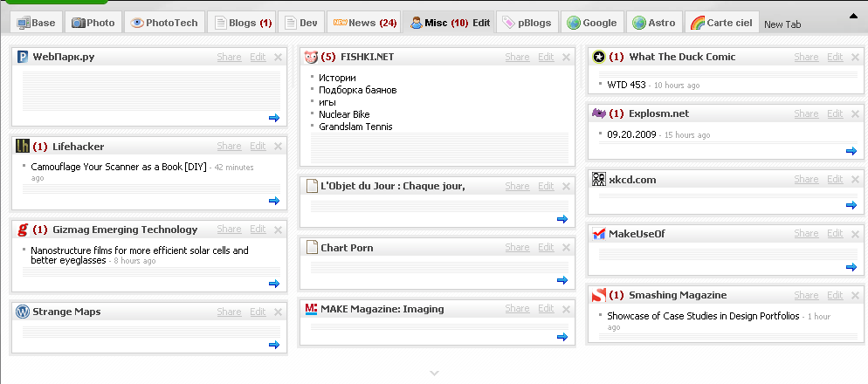Edit the Strange Maps widget

click(x=258, y=312)
